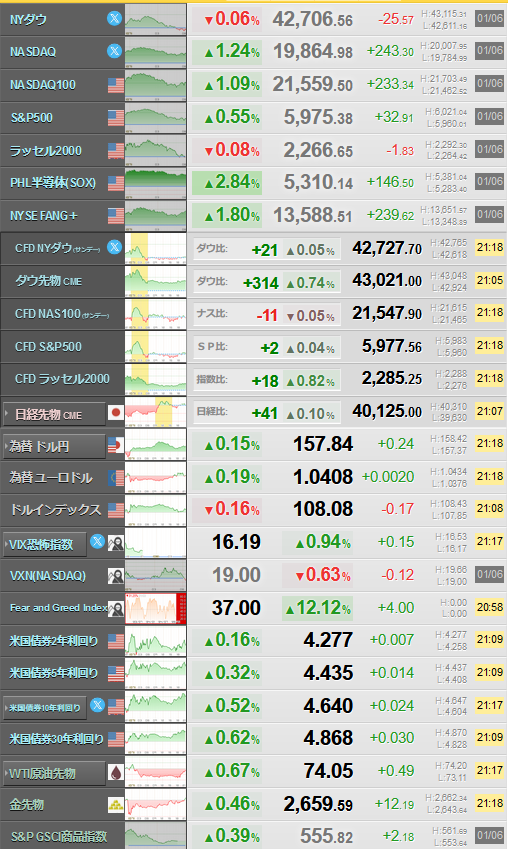This screenshot has width=509, height=849.
Task: Open the mini chart on NYダウ row
Action: pyautogui.click(x=155, y=19)
